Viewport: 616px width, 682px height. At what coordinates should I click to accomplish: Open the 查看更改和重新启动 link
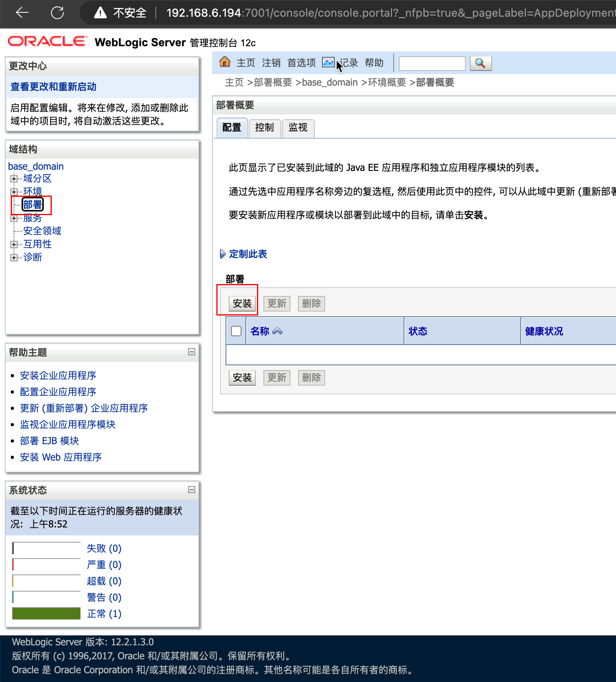pos(53,87)
